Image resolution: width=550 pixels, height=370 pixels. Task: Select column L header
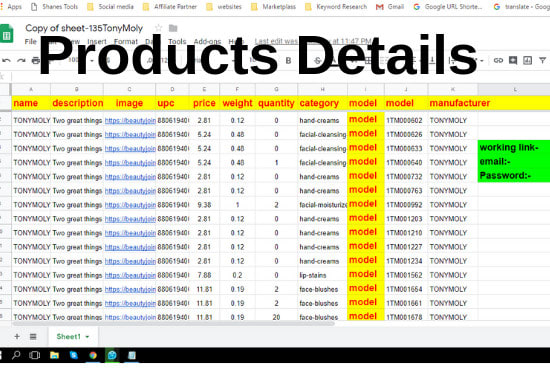point(514,89)
